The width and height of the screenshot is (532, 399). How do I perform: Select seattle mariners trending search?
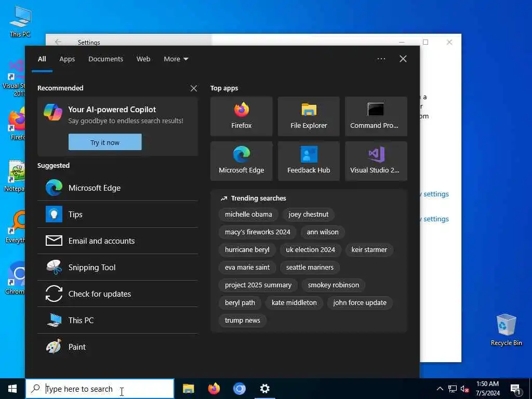pyautogui.click(x=310, y=268)
